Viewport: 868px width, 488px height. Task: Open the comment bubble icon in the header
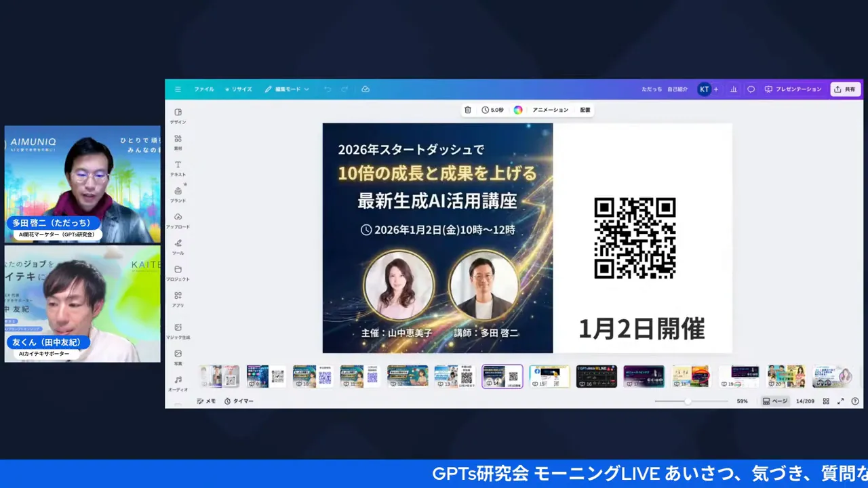point(750,89)
